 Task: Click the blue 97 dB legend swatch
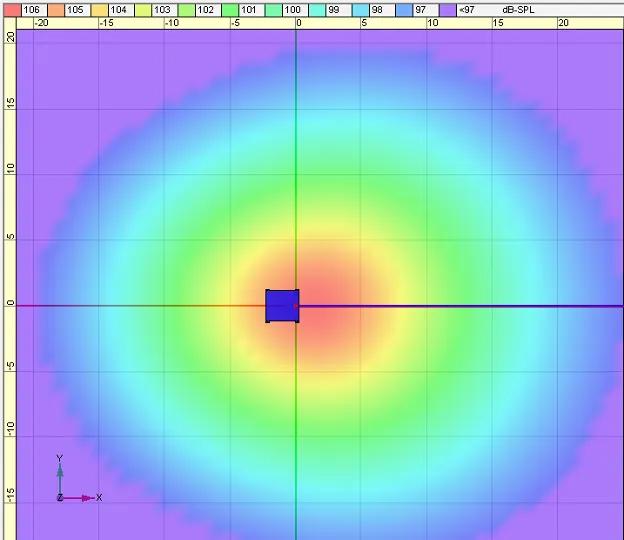pyautogui.click(x=404, y=9)
